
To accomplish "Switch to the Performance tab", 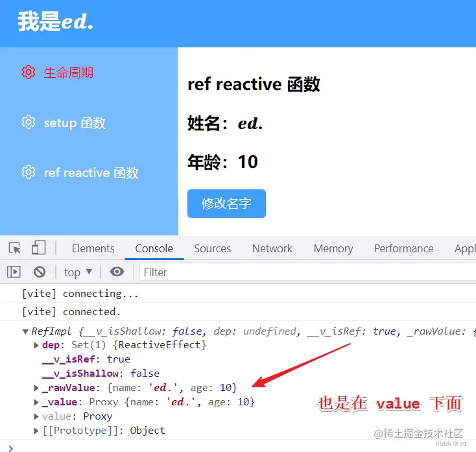I will click(403, 248).
